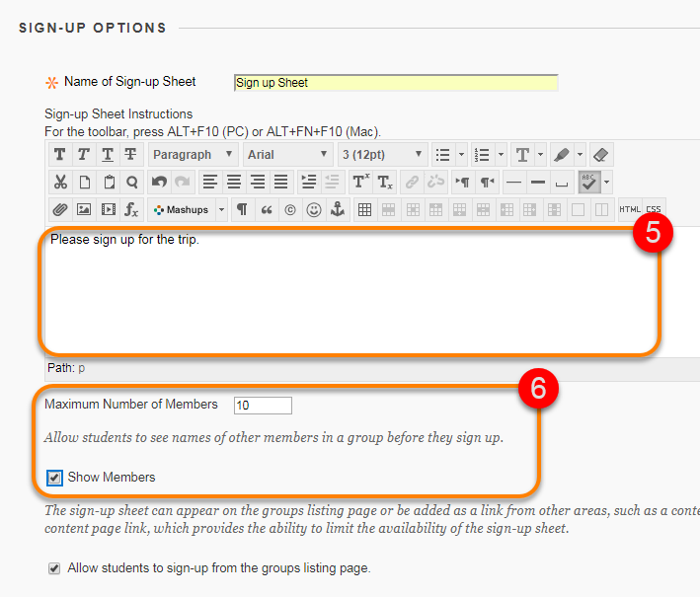Screen dimensions: 700x597
Task: Insert embedded media video icon
Action: (108, 210)
